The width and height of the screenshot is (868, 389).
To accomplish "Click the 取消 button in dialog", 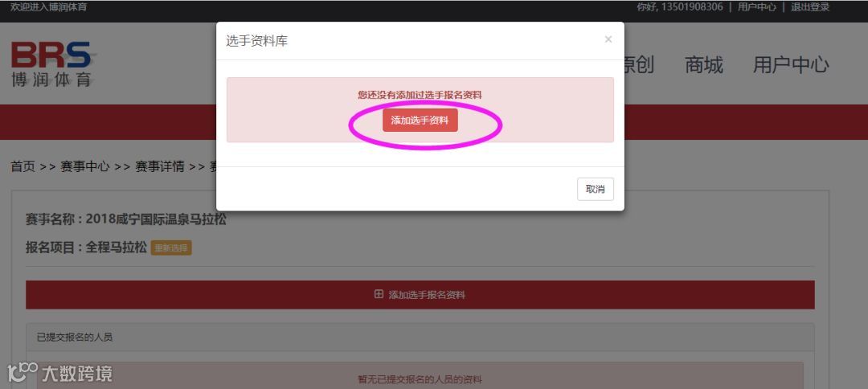I will click(595, 189).
